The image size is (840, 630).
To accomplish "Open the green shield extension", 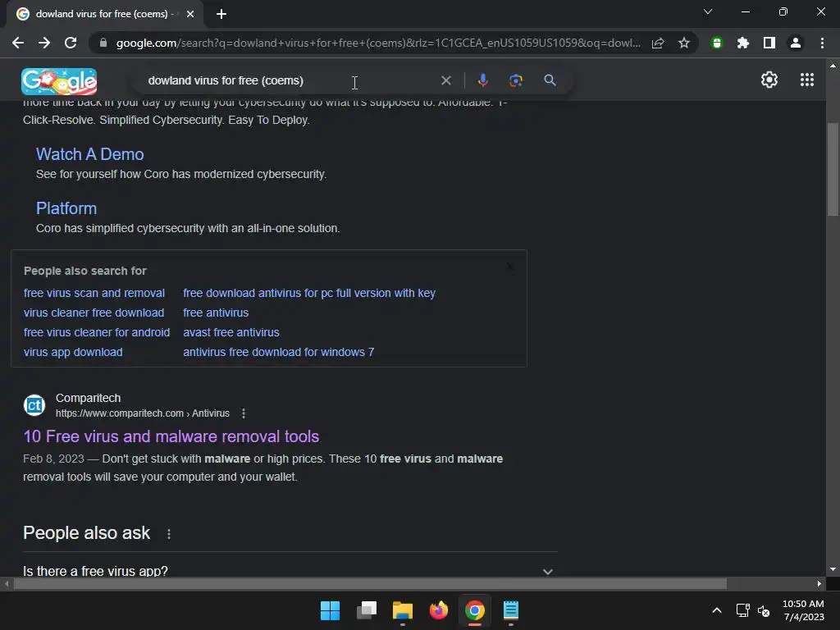I will click(x=717, y=43).
